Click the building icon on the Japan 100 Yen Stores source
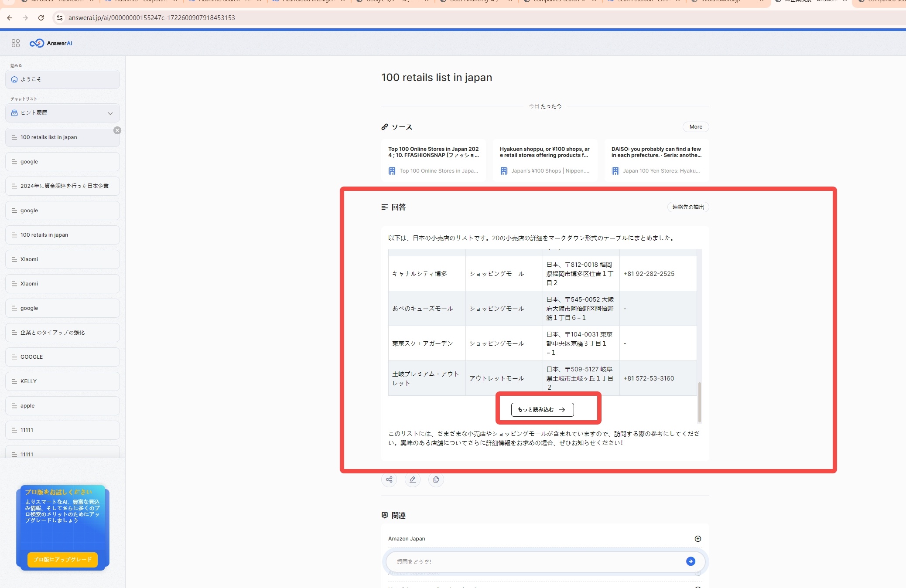Screen dimensions: 906x588 click(615, 171)
